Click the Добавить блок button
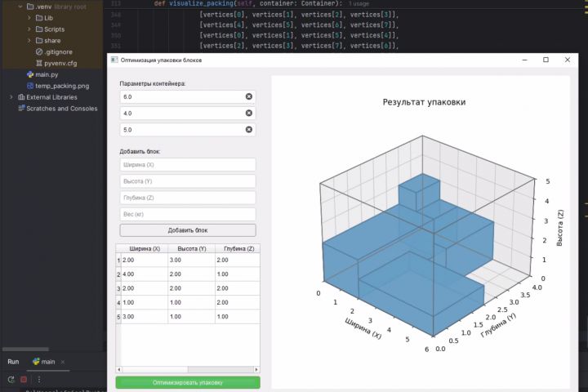This screenshot has width=588, height=392. click(188, 230)
